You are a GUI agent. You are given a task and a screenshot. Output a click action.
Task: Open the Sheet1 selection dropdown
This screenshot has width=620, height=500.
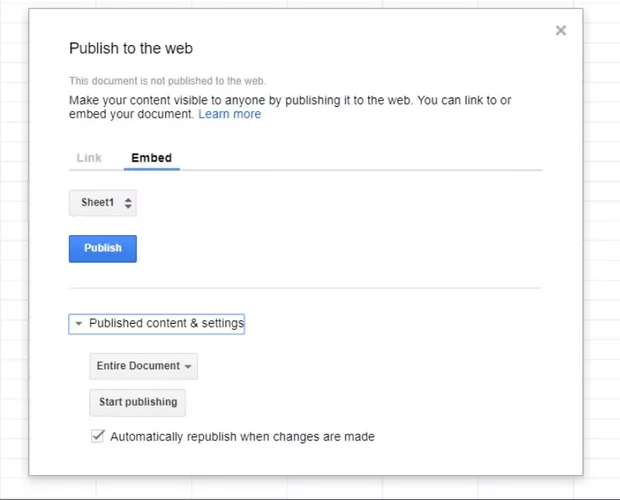[102, 203]
